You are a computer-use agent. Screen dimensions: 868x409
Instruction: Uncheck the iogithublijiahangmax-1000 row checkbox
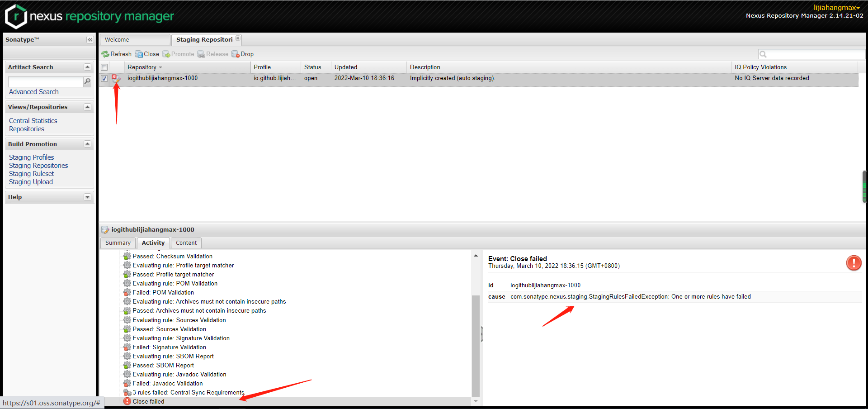104,78
